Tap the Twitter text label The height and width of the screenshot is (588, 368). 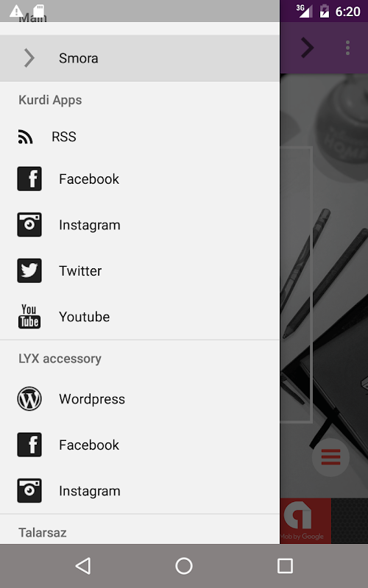[x=80, y=270]
